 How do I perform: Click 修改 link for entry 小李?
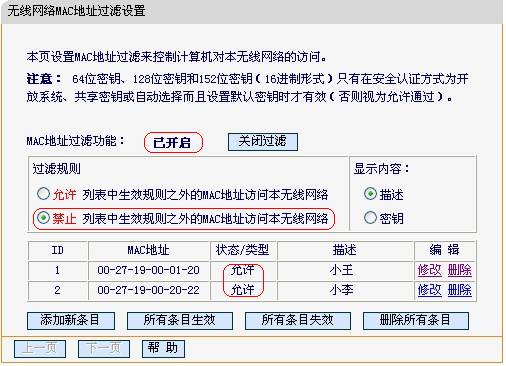[430, 290]
